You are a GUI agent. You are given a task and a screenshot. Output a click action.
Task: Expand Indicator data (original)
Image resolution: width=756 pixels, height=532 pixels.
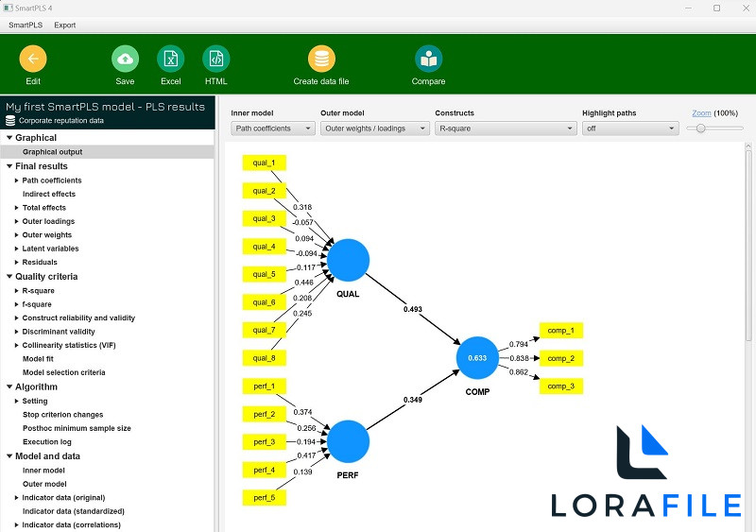[17, 497]
